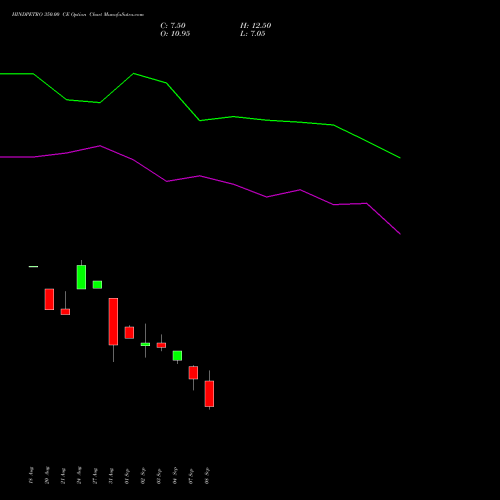500x500 pixels.
Task: Click the highest peak of the green line
Action: click(x=134, y=73)
